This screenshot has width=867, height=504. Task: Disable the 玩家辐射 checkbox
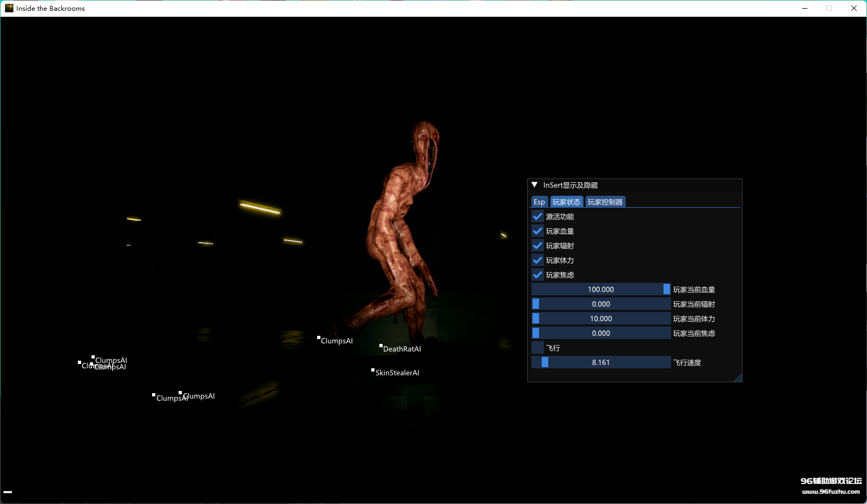537,246
